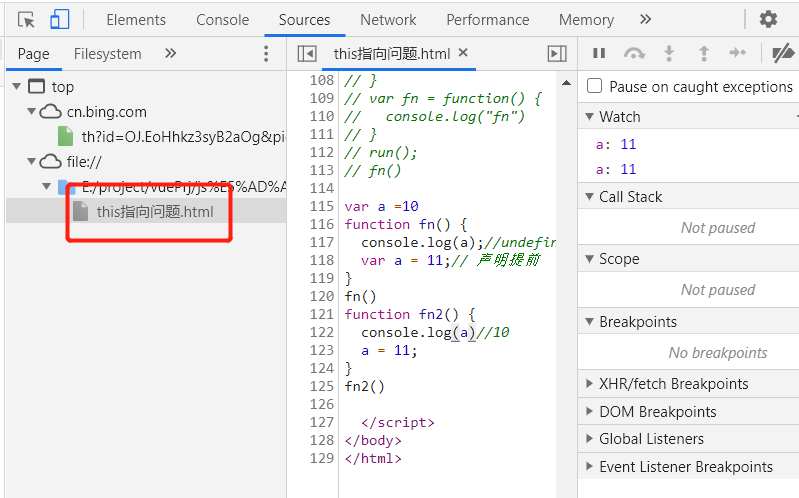
Task: Show more DevTools tabs chevron
Action: coord(645,19)
